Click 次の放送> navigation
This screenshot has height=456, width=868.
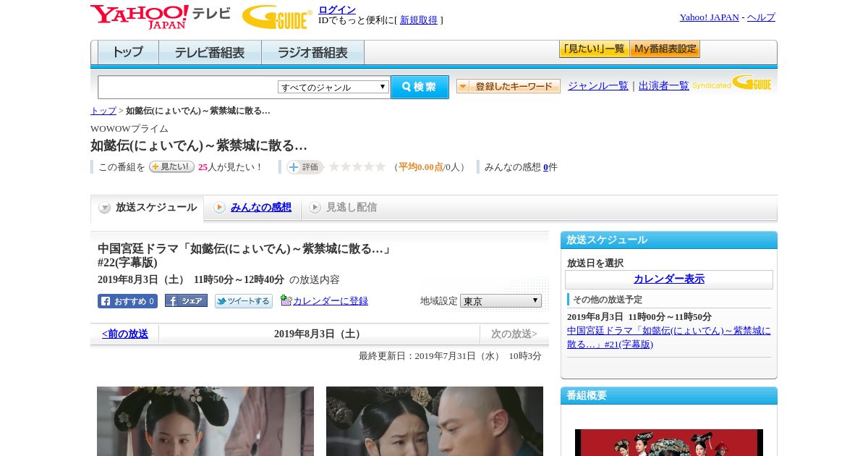pos(514,334)
